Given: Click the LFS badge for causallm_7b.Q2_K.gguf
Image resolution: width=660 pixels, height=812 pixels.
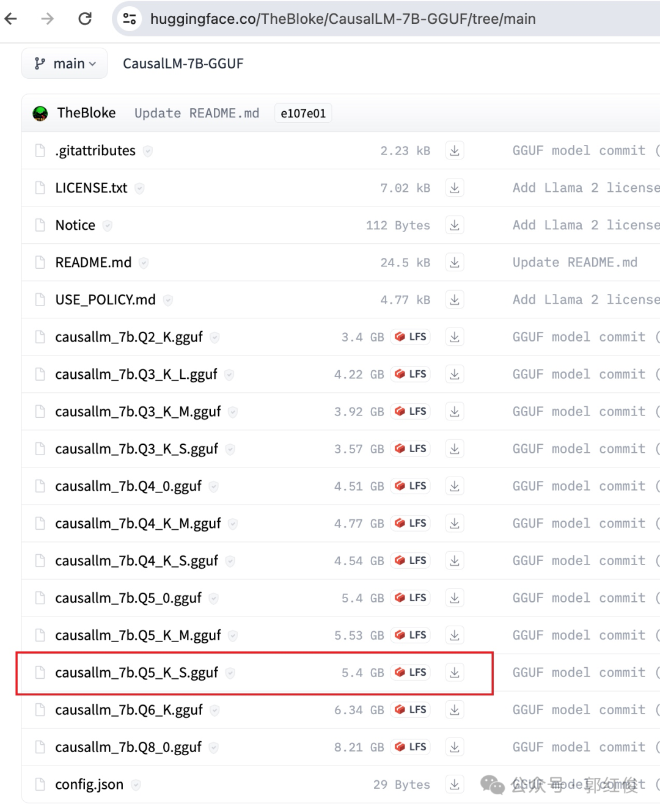Looking at the screenshot, I should click(x=411, y=337).
